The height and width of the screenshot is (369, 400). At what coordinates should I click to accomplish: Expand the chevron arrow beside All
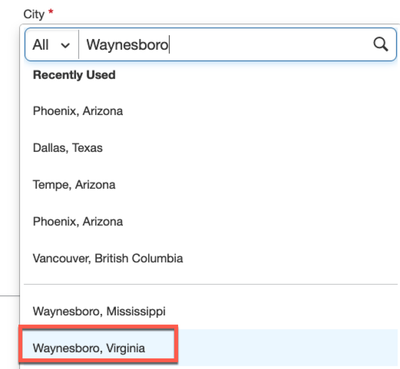coord(65,45)
